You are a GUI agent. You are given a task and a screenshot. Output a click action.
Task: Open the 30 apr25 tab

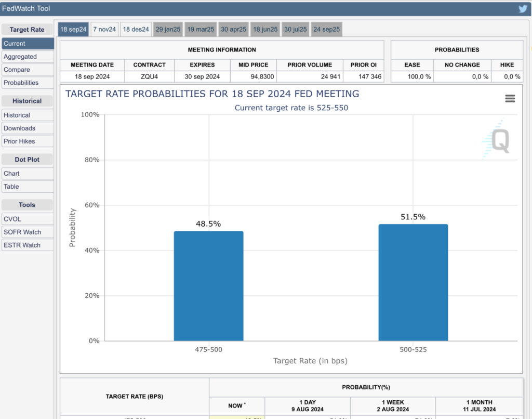[x=233, y=29]
